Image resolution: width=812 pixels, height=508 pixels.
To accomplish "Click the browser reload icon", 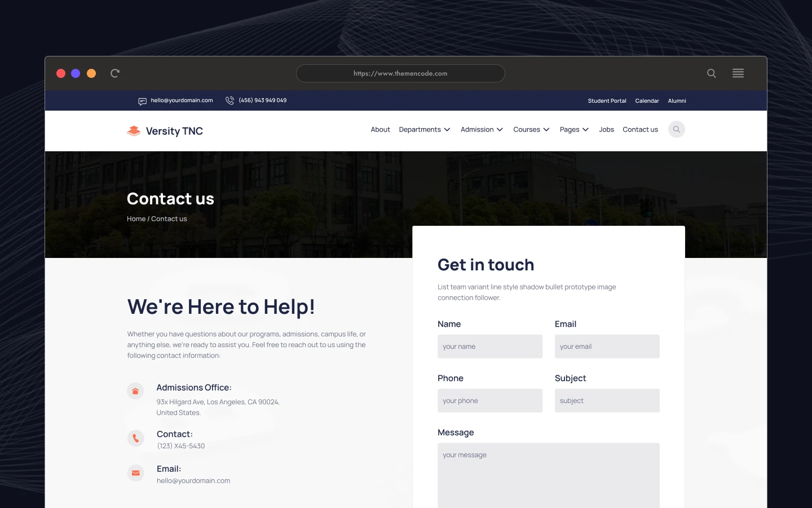I will (x=115, y=73).
